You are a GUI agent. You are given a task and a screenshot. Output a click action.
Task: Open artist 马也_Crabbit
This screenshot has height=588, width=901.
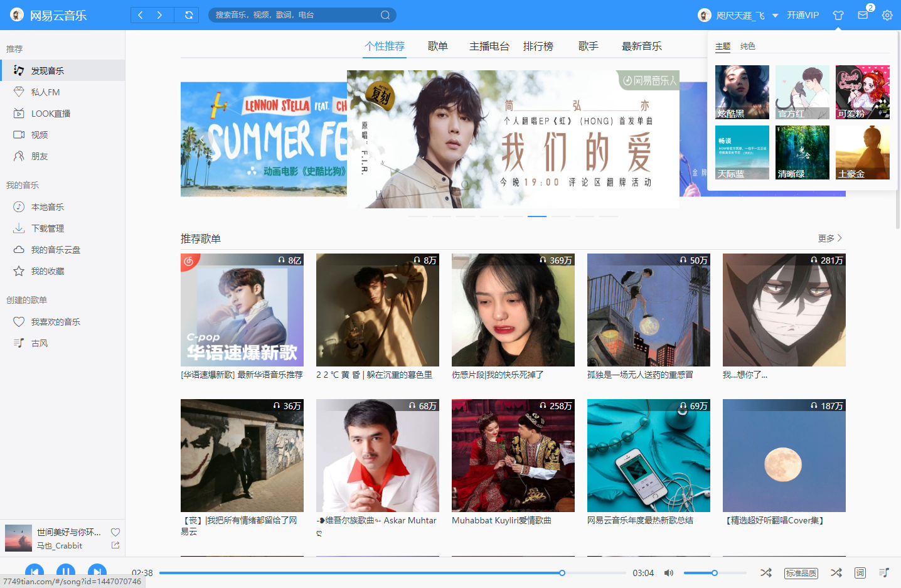click(60, 546)
